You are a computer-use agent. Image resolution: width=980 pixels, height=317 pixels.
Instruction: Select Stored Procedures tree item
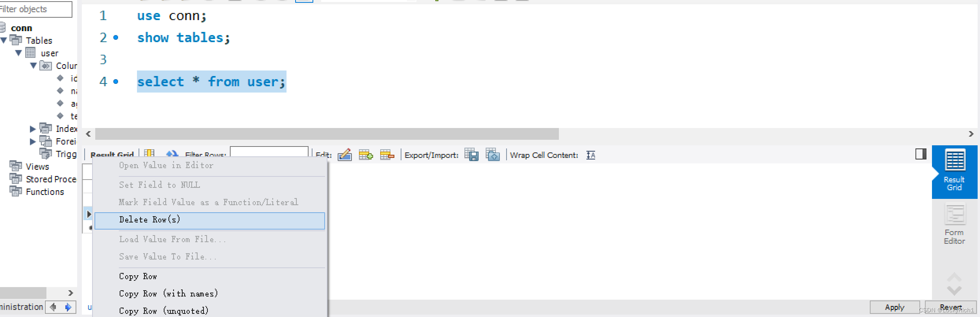pyautogui.click(x=51, y=179)
